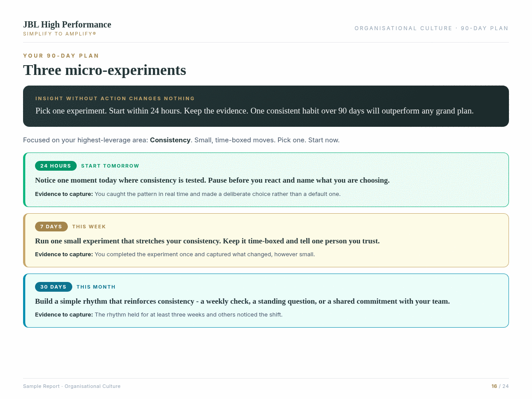Click the footer 'Sample Report · Organisational Culture'

coord(72,386)
